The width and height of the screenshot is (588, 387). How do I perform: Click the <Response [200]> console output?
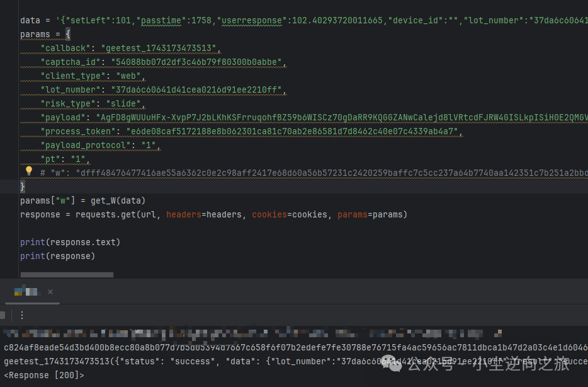coord(44,376)
